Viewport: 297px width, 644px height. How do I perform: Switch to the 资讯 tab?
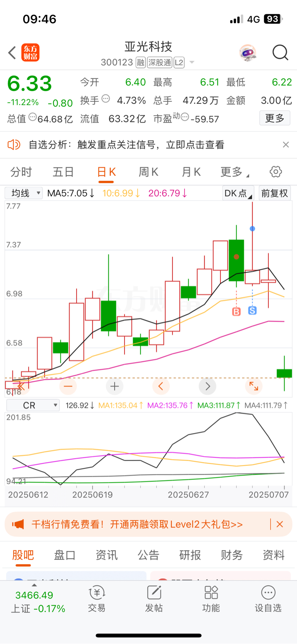point(106,555)
